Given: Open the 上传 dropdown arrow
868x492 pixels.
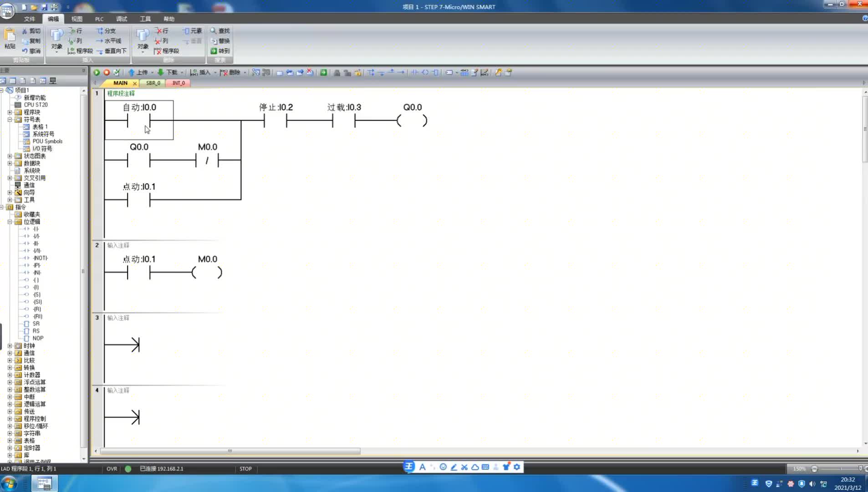Looking at the screenshot, I should click(152, 72).
